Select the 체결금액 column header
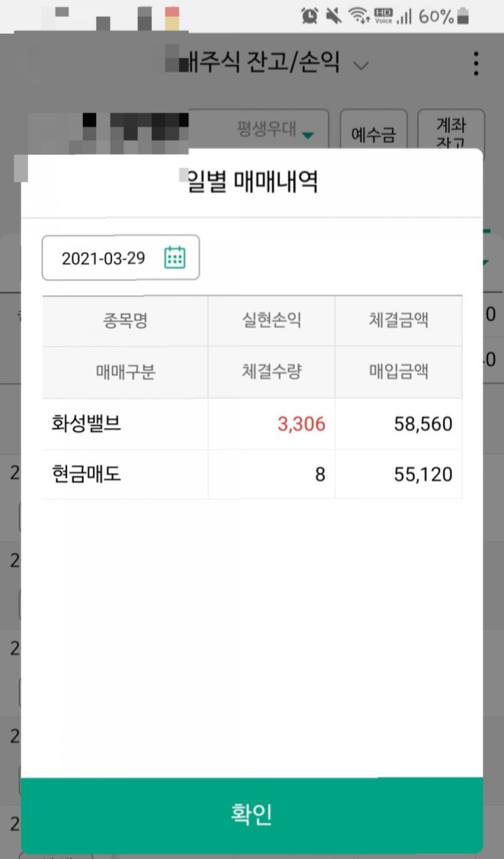 coord(398,321)
